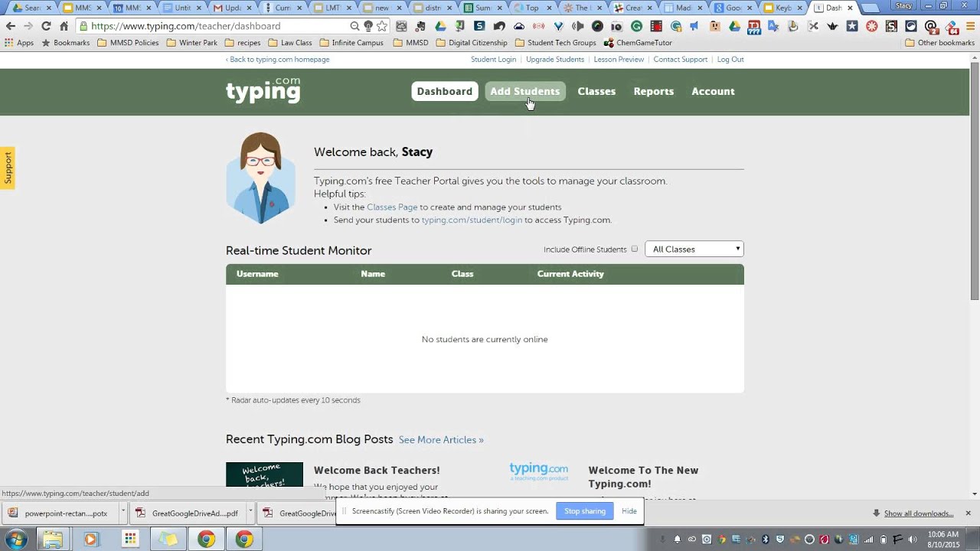
Task: Click the taskbar volume speaker icon
Action: [x=912, y=540]
